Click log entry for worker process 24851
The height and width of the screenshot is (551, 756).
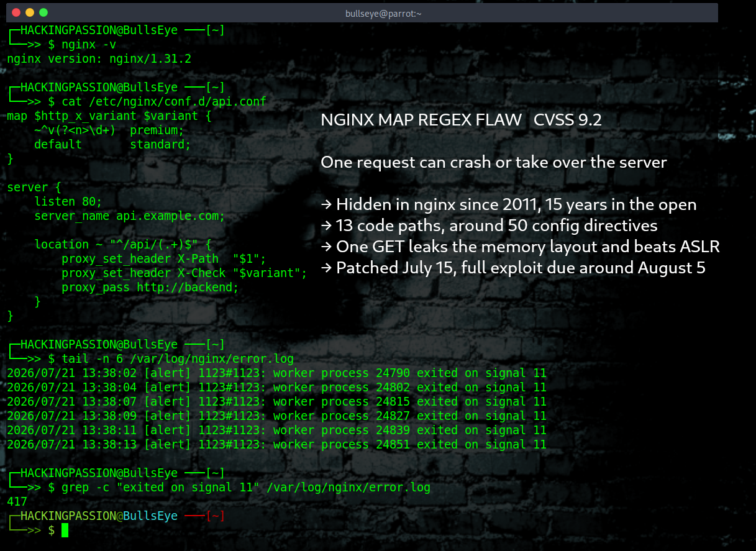tap(276, 445)
